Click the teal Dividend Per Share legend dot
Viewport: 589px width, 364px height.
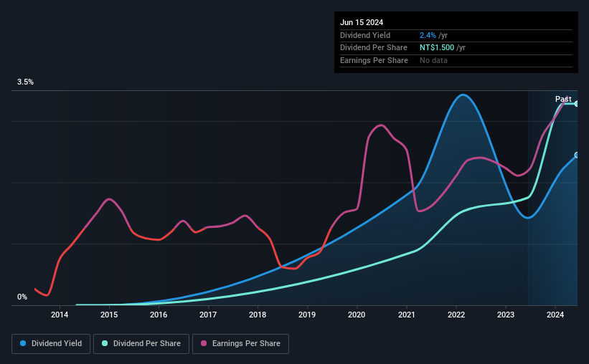click(105, 343)
